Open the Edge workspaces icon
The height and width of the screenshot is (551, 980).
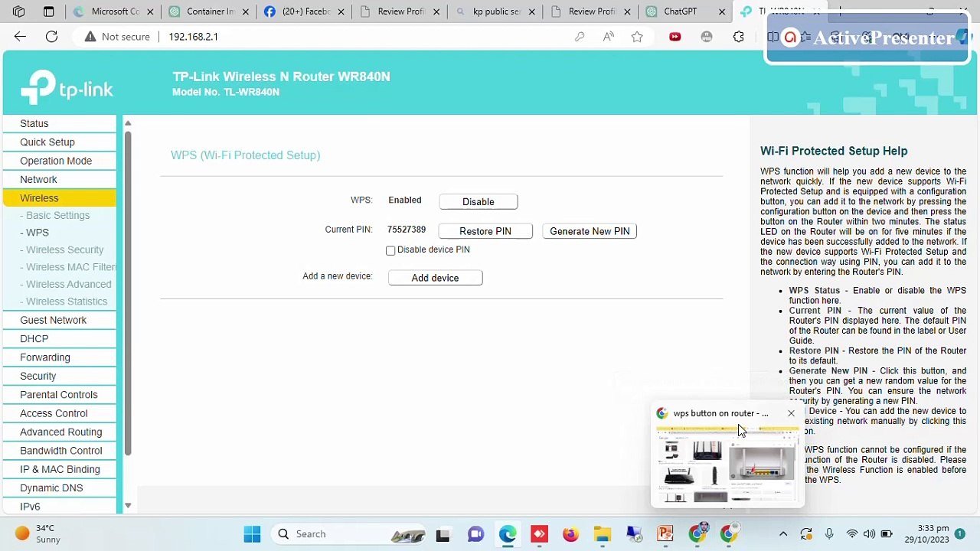pyautogui.click(x=18, y=11)
